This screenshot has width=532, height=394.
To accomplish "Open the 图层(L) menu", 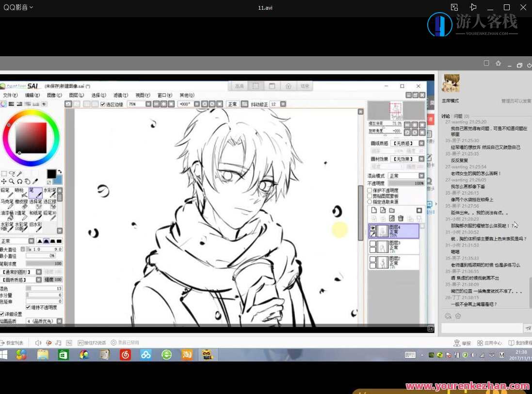I will pyautogui.click(x=76, y=95).
